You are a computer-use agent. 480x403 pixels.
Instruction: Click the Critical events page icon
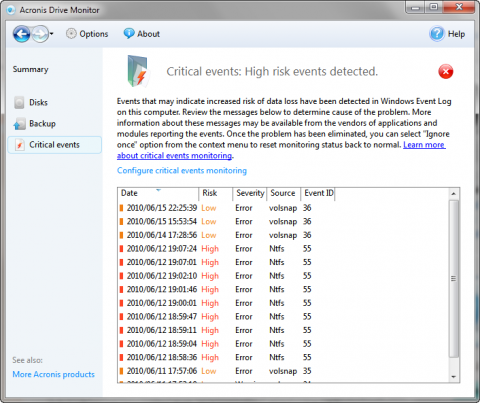[x=20, y=145]
